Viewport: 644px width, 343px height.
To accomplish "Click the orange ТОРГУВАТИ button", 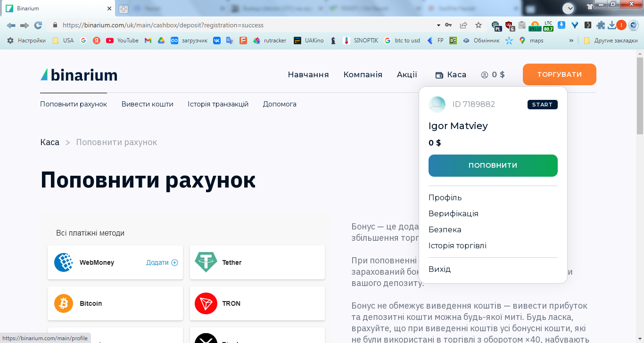I will 560,74.
